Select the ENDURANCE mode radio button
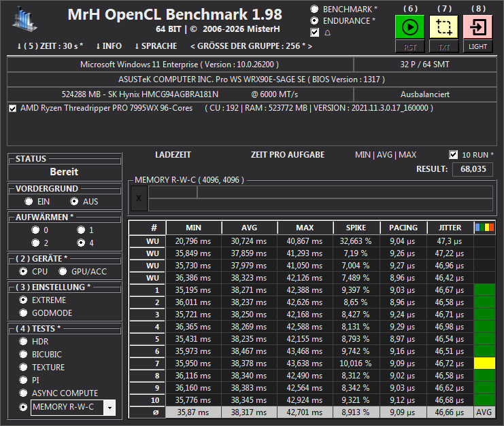 coord(314,21)
